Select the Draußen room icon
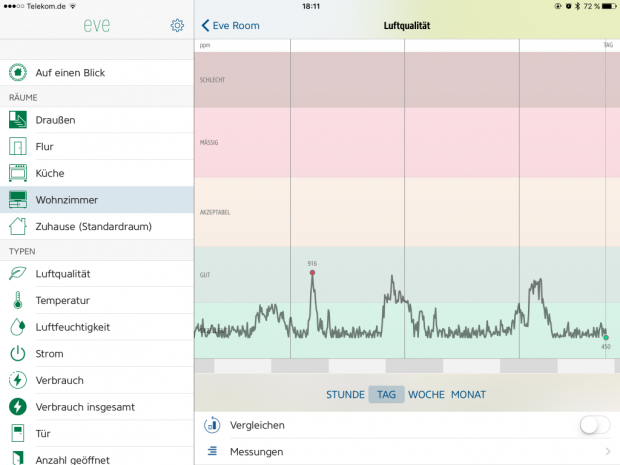Screen dimensions: 620x465 18,120
